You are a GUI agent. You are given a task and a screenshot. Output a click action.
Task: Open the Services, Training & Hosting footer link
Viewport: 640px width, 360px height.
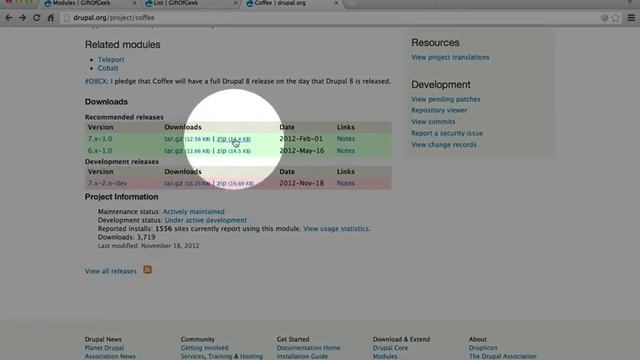click(222, 356)
